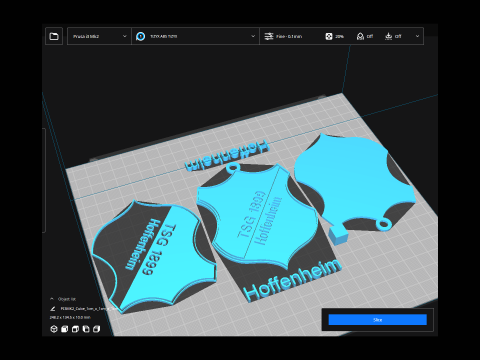Click the second view cube icon

[x=65, y=329]
